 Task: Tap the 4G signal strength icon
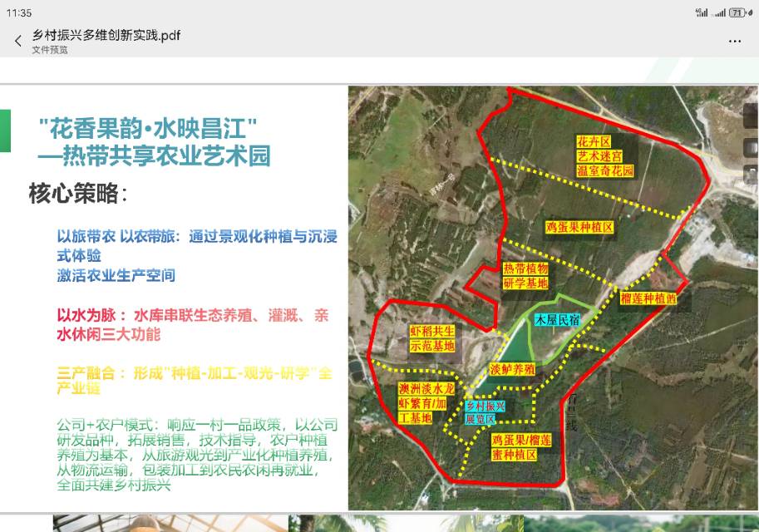[702, 12]
